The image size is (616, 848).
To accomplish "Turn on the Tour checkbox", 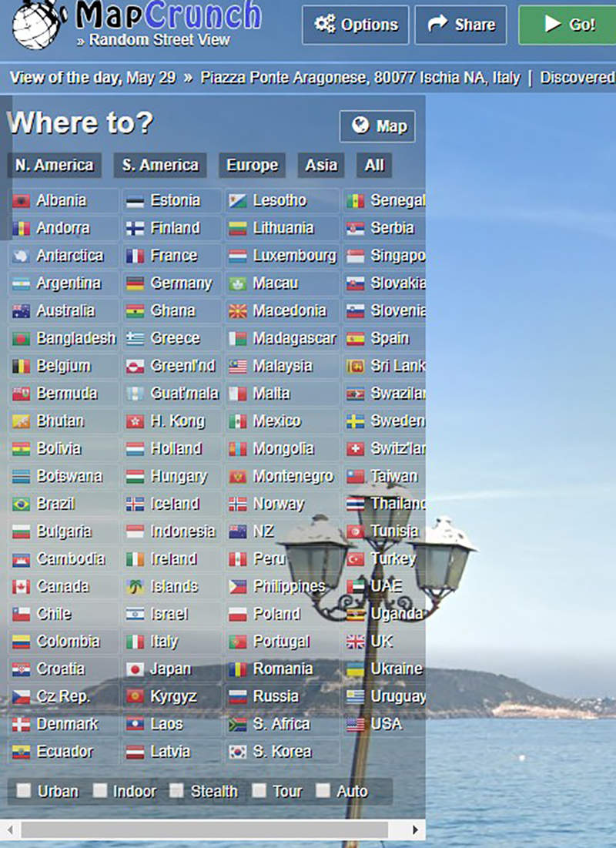I will pos(259,791).
